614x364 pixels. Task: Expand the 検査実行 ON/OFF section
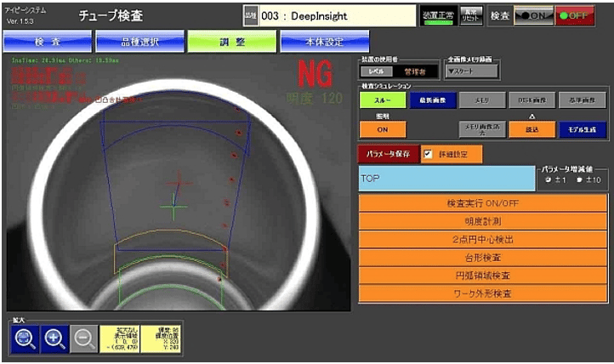pos(483,203)
